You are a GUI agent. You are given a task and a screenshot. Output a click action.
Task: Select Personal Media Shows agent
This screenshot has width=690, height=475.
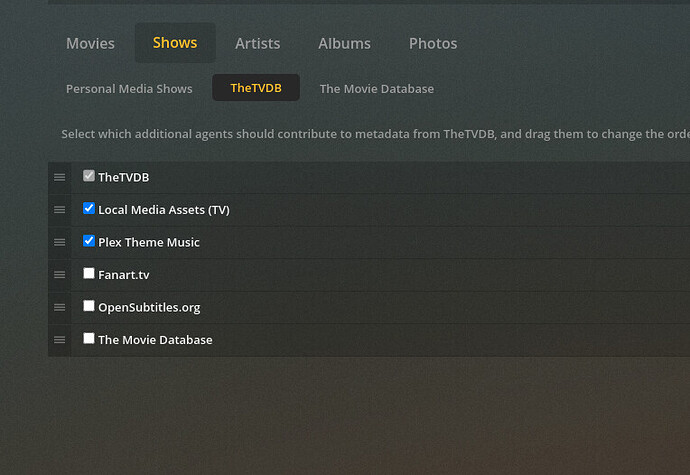pos(129,88)
